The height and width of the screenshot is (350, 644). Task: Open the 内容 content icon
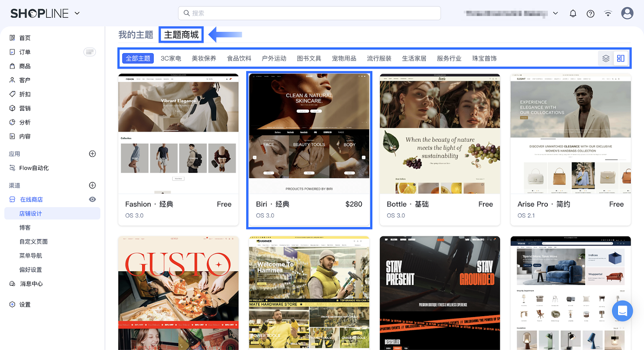coord(12,137)
